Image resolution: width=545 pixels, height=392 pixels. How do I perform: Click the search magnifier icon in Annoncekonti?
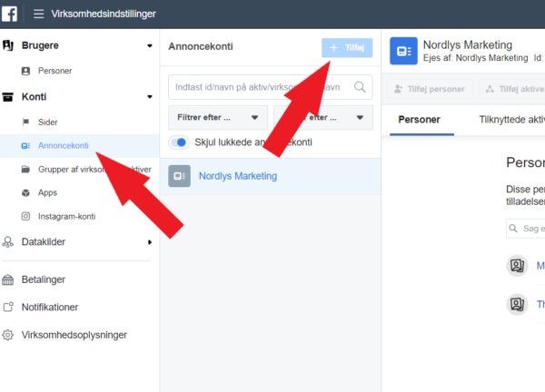pyautogui.click(x=360, y=87)
